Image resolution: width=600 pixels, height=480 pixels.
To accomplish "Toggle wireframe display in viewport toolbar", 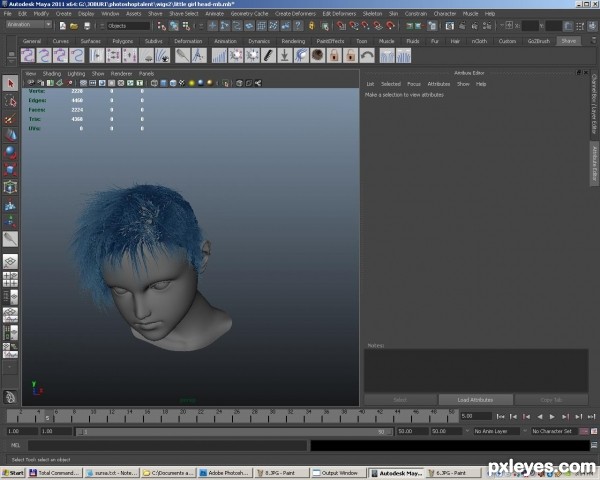I will pos(154,83).
